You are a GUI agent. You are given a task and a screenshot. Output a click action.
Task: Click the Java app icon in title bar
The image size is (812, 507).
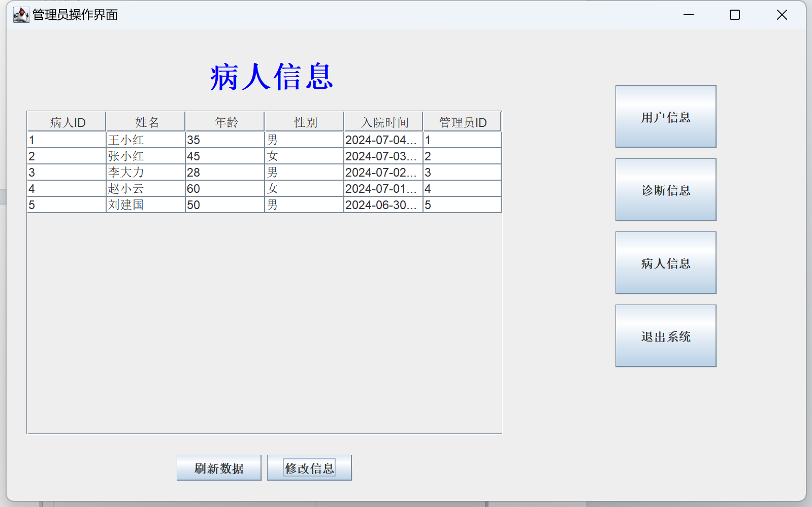point(21,15)
